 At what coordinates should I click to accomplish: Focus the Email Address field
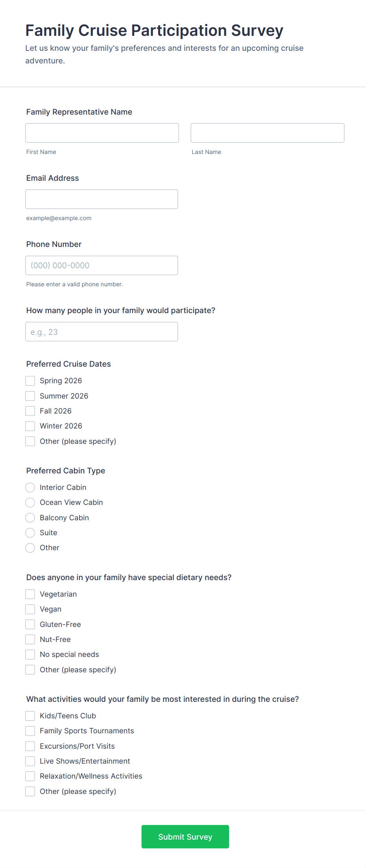pyautogui.click(x=102, y=199)
